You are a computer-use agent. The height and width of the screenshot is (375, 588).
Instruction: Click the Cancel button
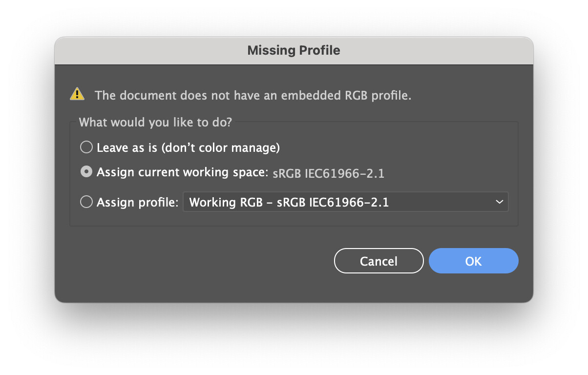[x=378, y=261]
